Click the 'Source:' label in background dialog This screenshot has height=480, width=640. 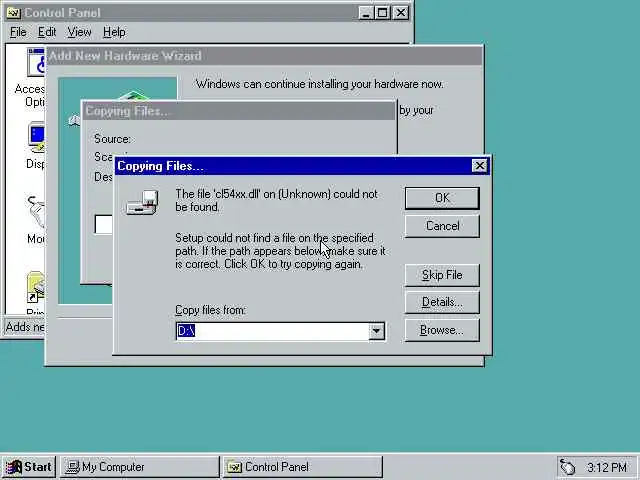pos(112,139)
